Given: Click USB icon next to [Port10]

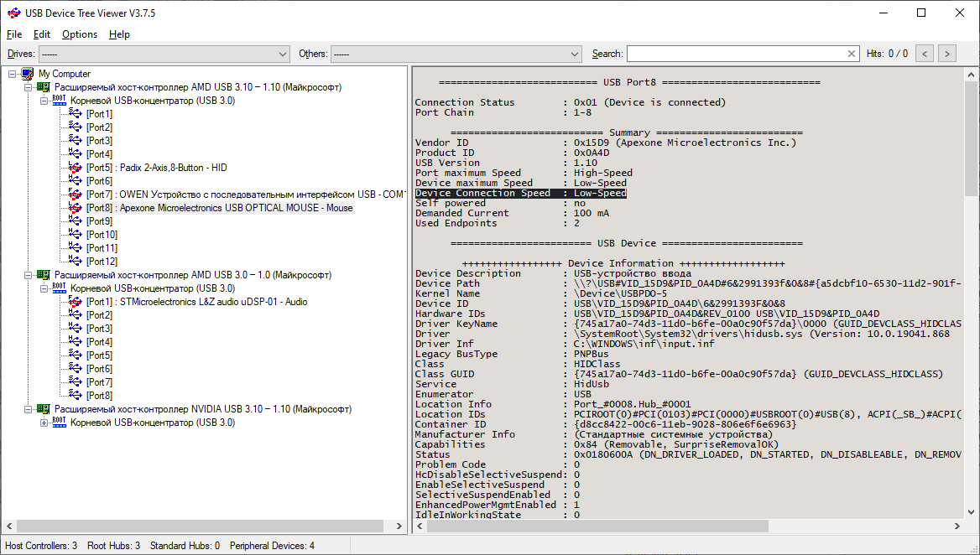Looking at the screenshot, I should [x=75, y=235].
